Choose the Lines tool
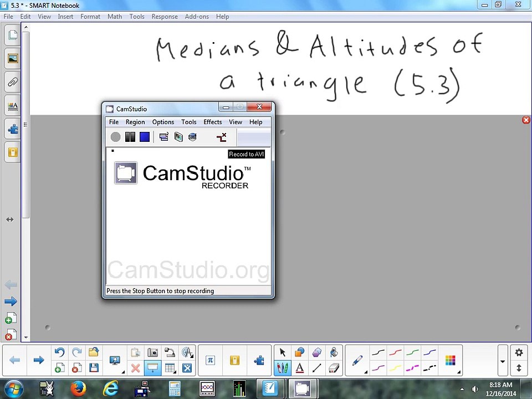Image resolution: width=532 pixels, height=399 pixels. 317,368
